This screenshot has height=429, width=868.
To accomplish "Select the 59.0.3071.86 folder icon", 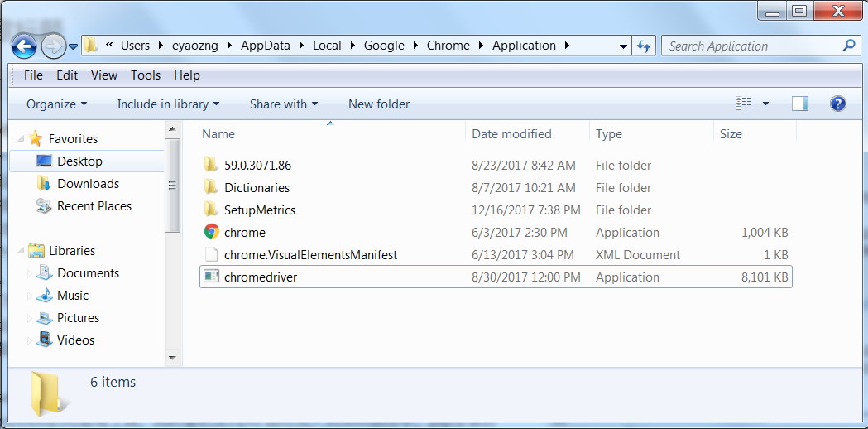I will pos(210,165).
